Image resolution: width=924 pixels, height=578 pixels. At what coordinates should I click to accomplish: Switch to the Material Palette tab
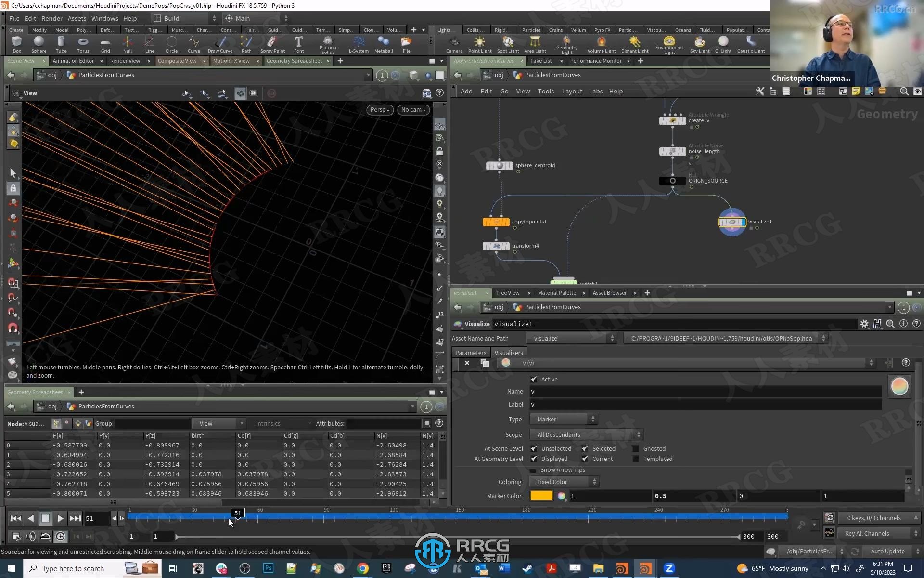tap(556, 292)
